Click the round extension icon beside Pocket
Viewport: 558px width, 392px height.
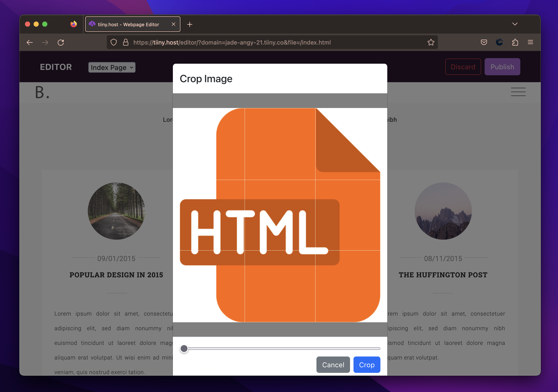499,42
